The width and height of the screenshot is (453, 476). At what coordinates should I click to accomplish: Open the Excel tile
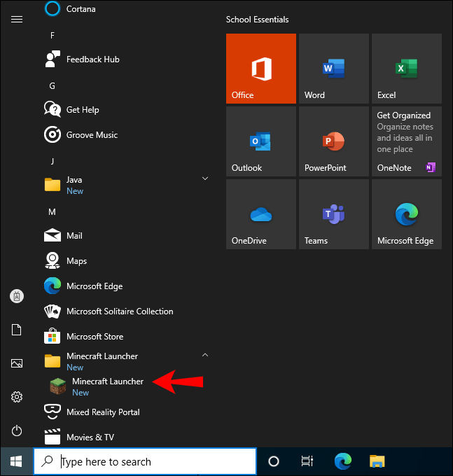click(x=407, y=69)
